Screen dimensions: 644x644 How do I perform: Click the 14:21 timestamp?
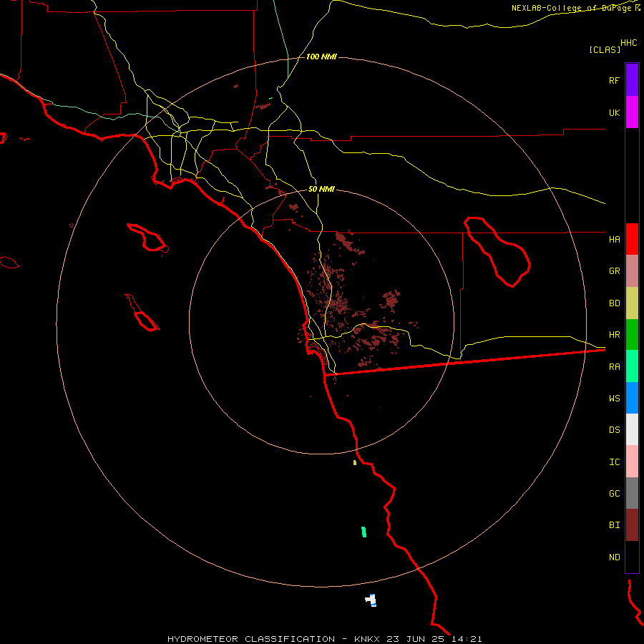coord(466,639)
